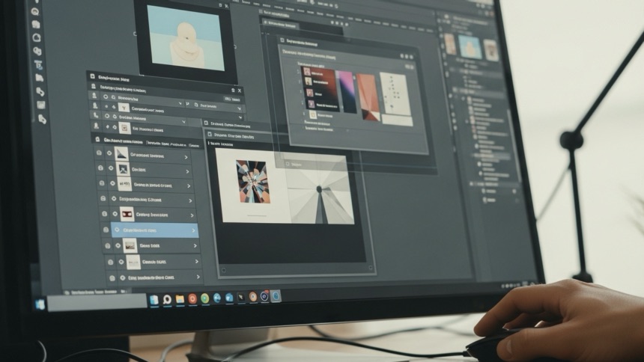
Task: Toggle lock on the cassette-thumbnail layer
Action: click(x=104, y=214)
